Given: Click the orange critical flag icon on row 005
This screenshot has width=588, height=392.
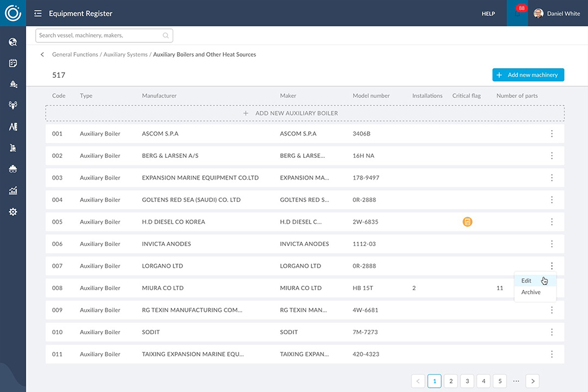Looking at the screenshot, I should click(467, 222).
